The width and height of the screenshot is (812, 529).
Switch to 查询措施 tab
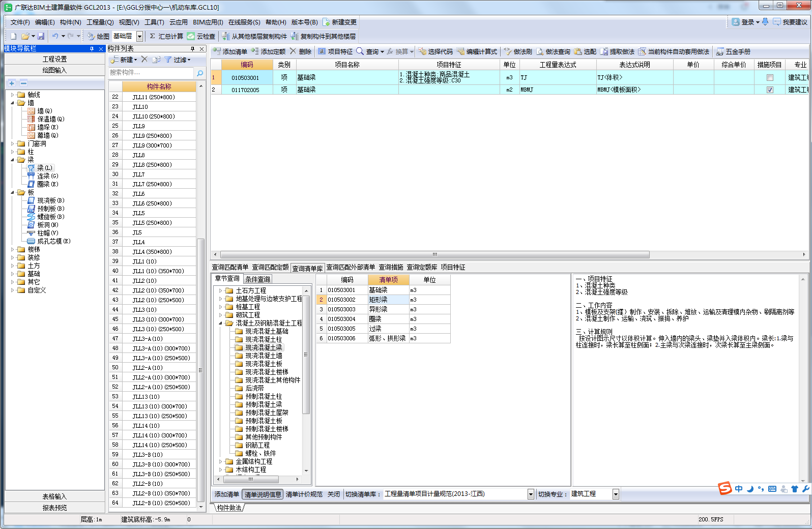[x=391, y=267]
